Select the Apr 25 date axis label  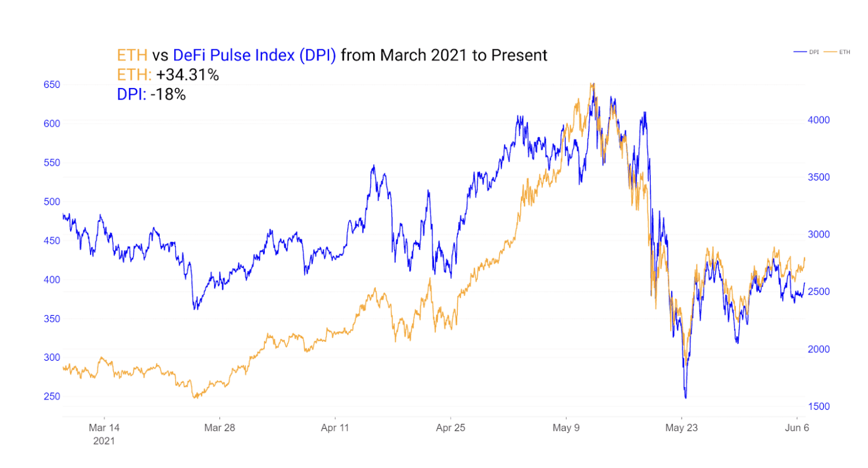(451, 428)
